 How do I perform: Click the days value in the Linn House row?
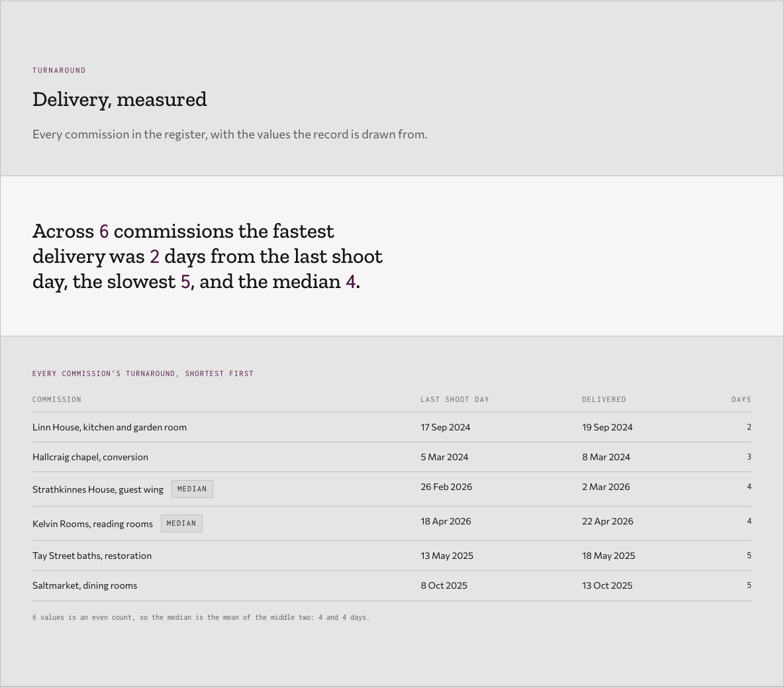749,427
